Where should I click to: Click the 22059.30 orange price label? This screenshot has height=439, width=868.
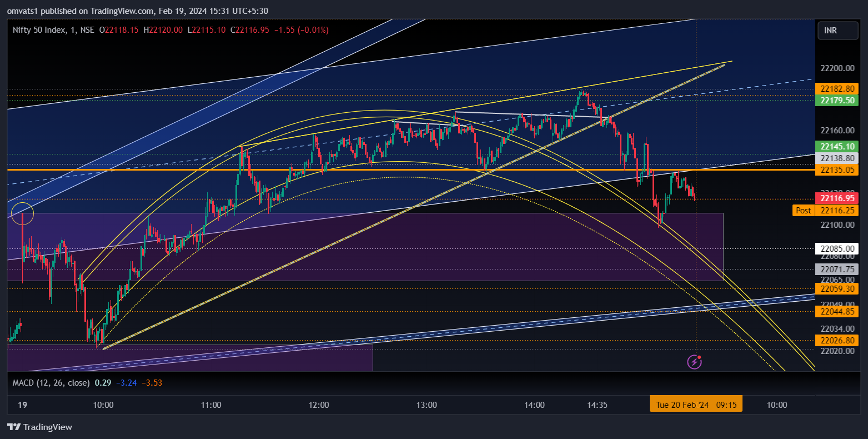(x=837, y=288)
